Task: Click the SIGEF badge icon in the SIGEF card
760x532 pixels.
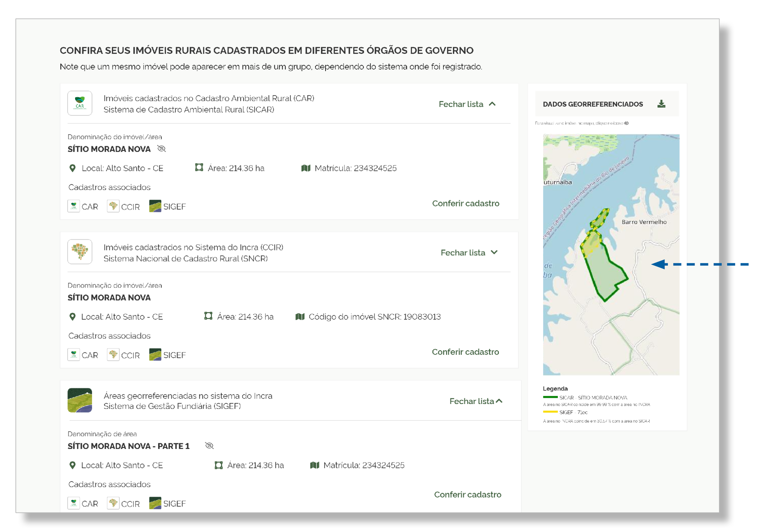Action: pos(155,503)
